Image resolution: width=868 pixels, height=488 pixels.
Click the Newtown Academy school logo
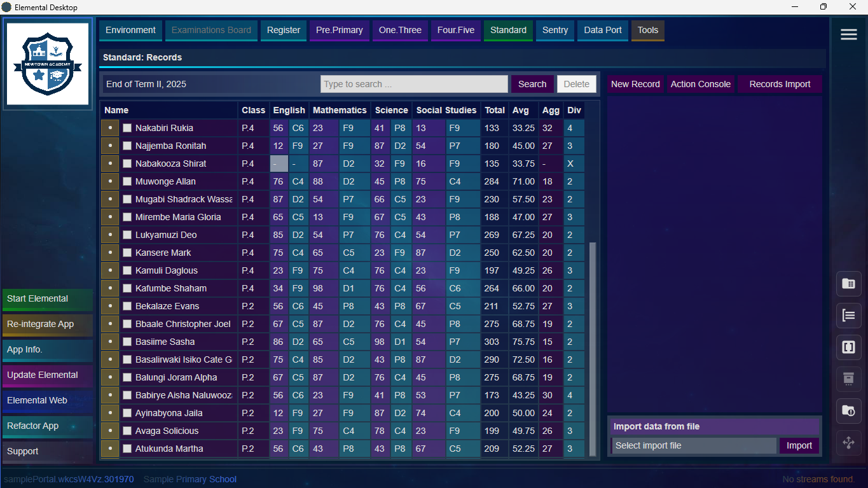point(48,64)
